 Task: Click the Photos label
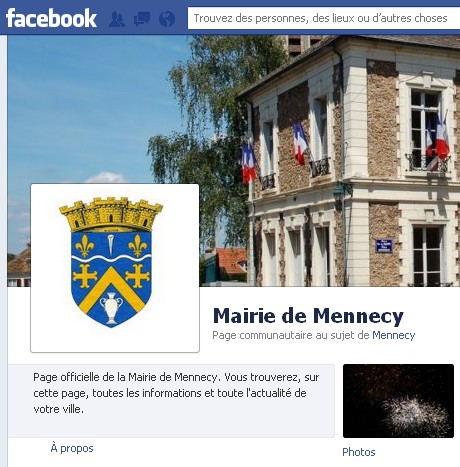[x=359, y=452]
